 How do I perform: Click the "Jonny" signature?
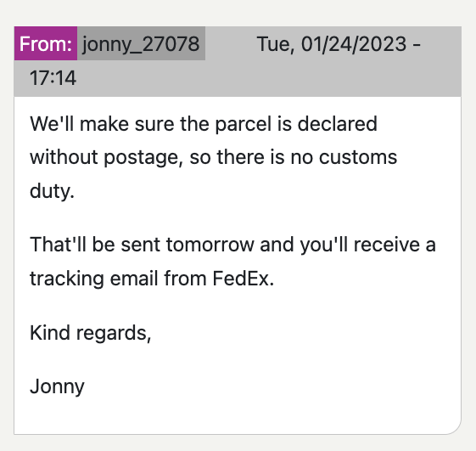(57, 387)
